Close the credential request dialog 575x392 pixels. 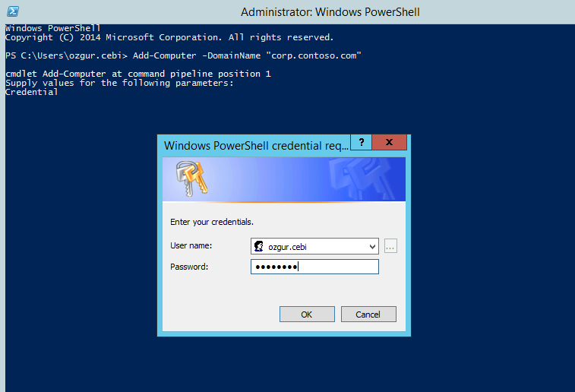pos(389,142)
